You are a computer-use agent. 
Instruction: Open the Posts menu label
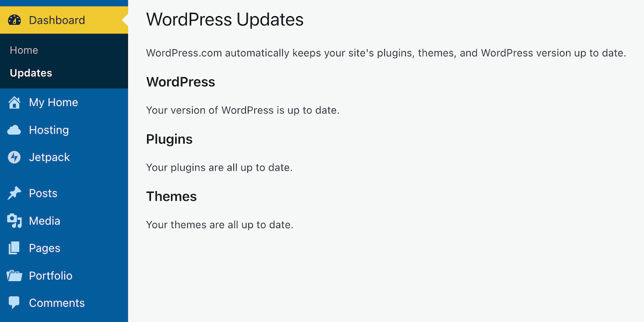coord(43,193)
